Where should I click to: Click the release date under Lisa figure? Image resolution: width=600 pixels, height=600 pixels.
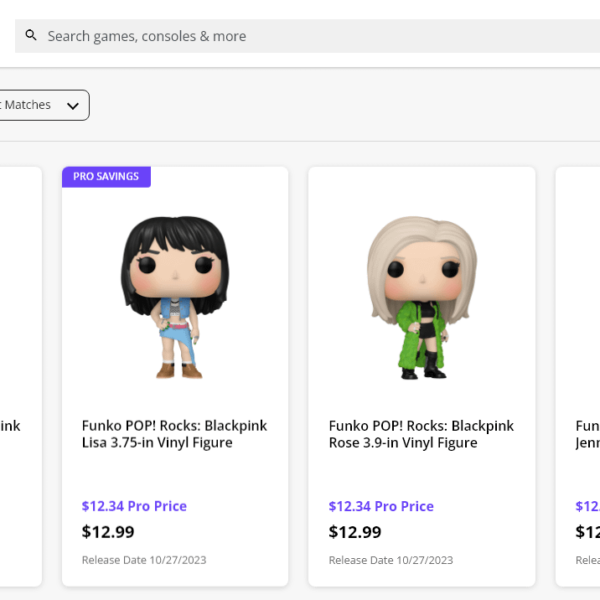tap(144, 560)
